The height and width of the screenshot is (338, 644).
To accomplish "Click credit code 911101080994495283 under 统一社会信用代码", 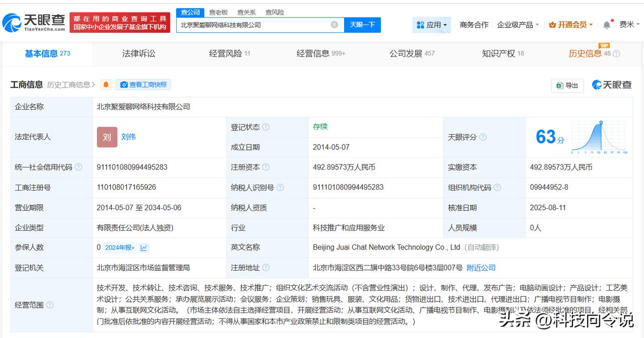I will coord(132,167).
